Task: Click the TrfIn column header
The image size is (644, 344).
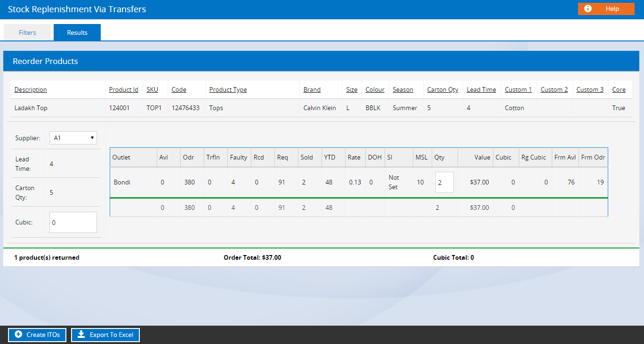Action: point(213,157)
